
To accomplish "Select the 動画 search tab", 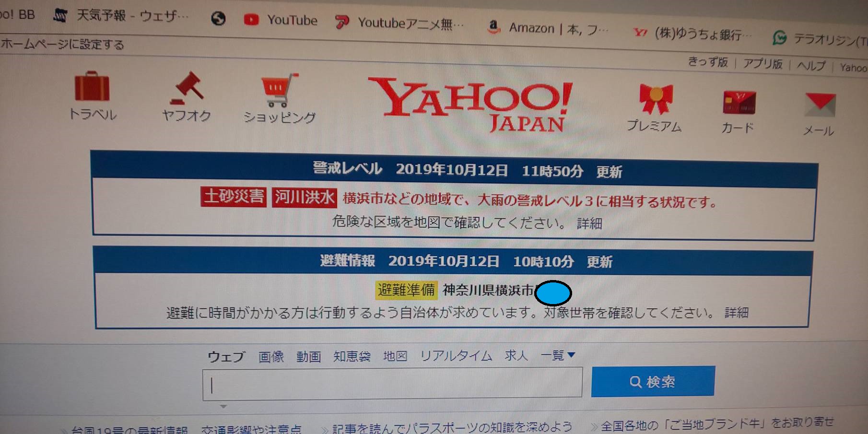I will click(x=308, y=356).
